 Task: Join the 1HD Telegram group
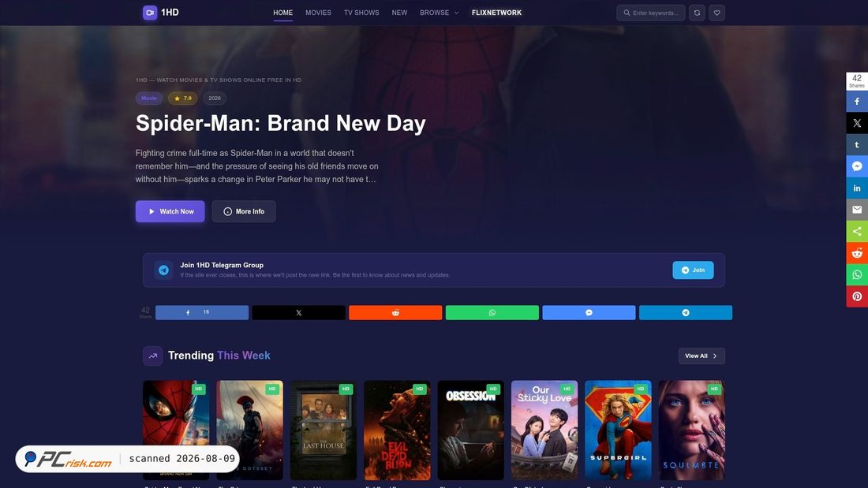(x=693, y=270)
